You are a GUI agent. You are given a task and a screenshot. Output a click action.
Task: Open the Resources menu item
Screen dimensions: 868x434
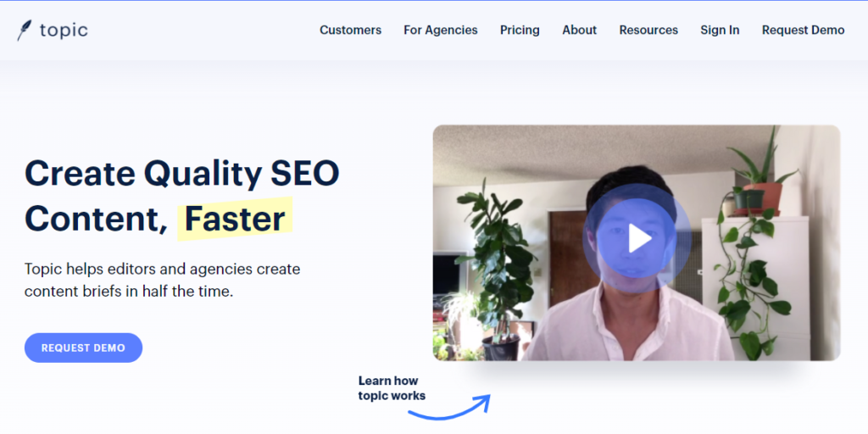(x=648, y=30)
